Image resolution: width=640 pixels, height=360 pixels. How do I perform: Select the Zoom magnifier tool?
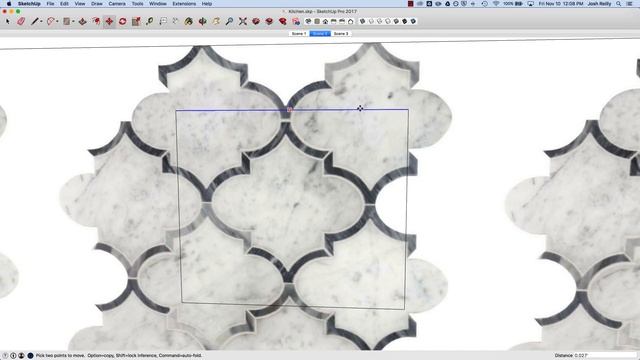click(229, 21)
